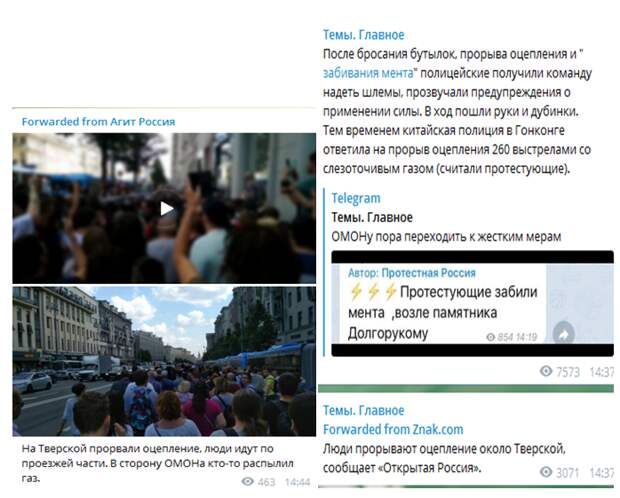Click the eye views icon next to 7573
Viewport: 620px width, 498px height.
tap(546, 371)
